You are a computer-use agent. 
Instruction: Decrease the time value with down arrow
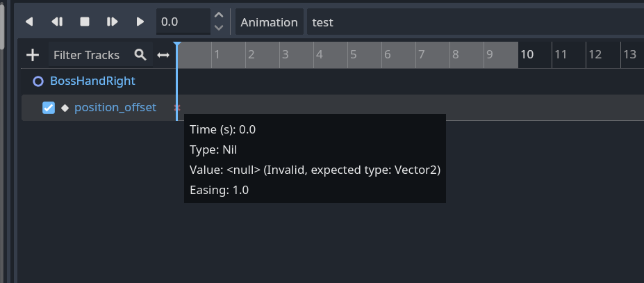point(219,29)
